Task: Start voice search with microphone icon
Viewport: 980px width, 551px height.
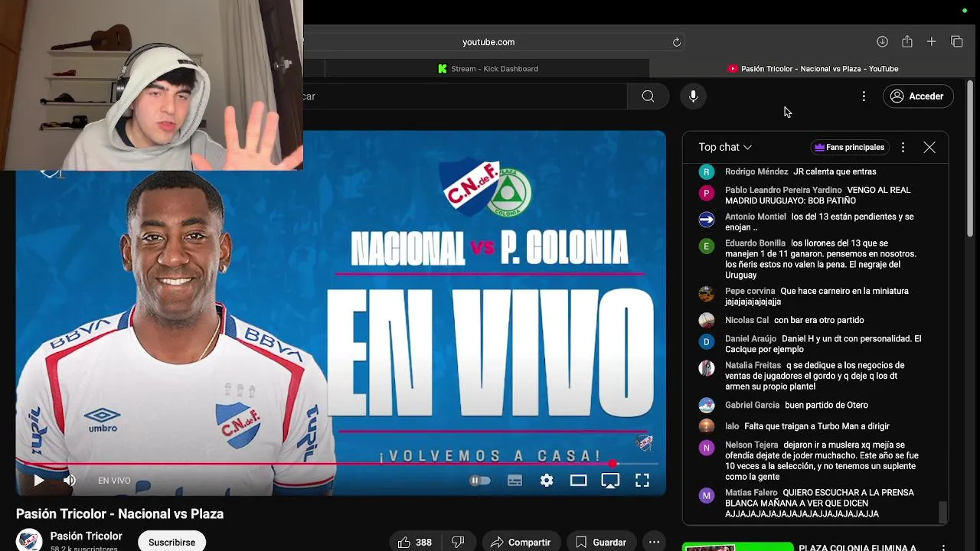Action: click(693, 96)
